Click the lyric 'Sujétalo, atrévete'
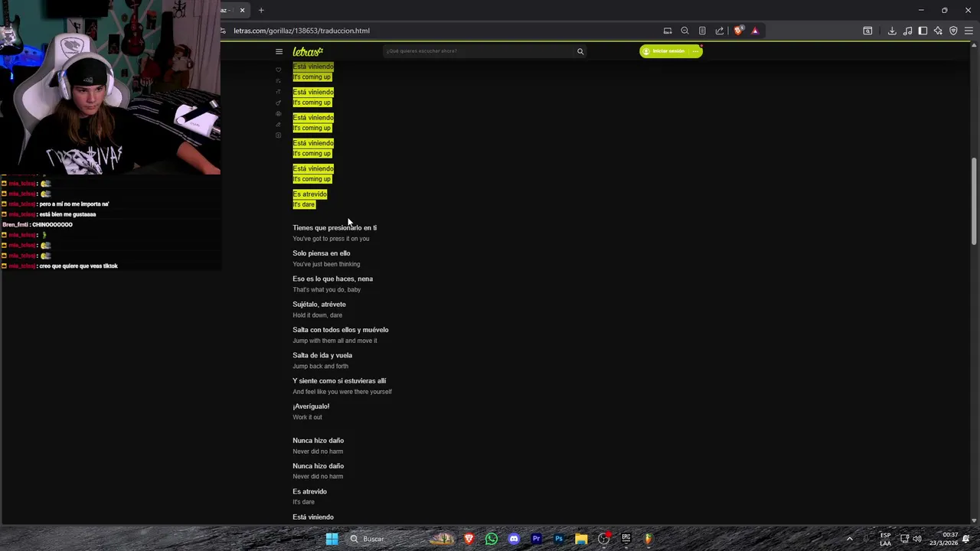Image resolution: width=980 pixels, height=551 pixels. point(319,305)
